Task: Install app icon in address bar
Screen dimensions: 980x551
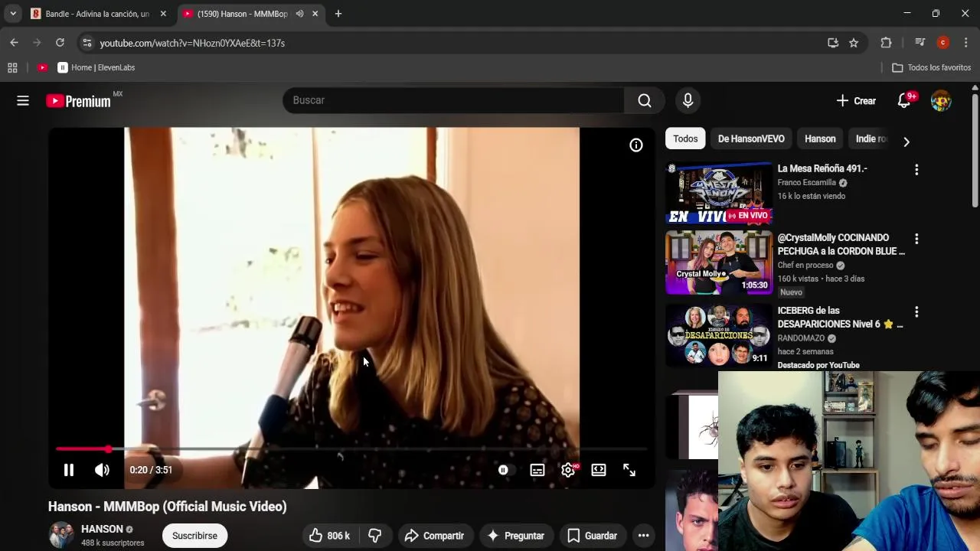Action: coord(833,43)
